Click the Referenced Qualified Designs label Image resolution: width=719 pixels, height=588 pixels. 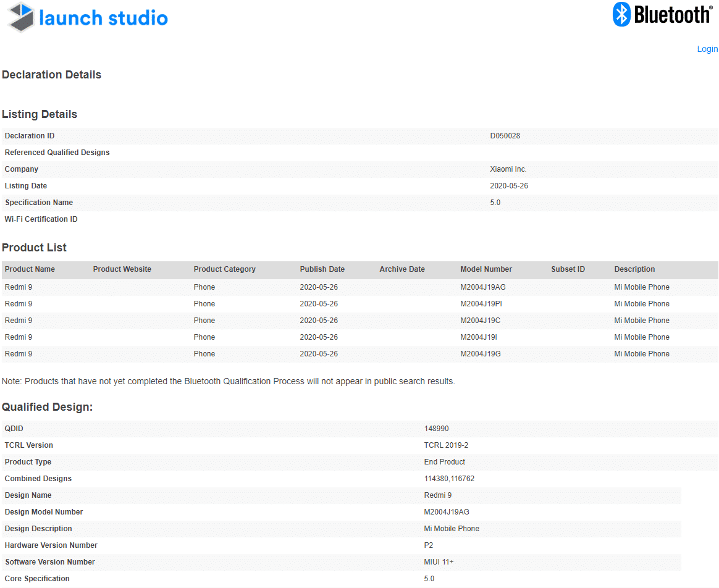[57, 153]
